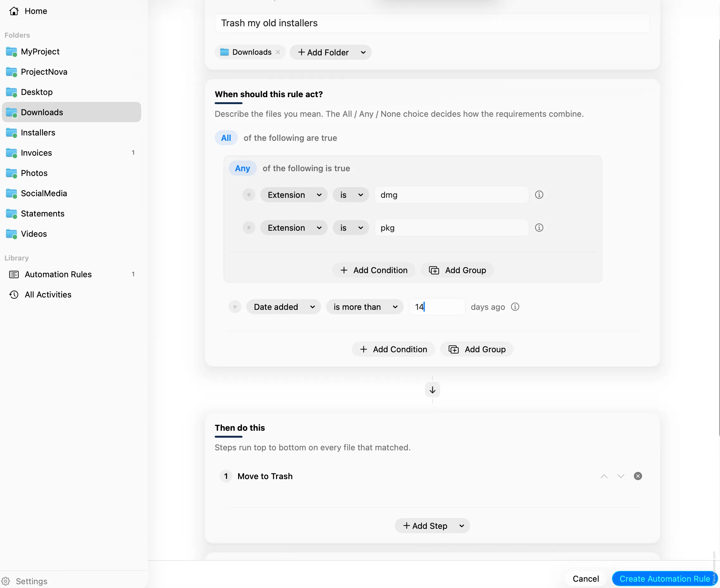
Task: Open Settings gear in sidebar
Action: 6,581
